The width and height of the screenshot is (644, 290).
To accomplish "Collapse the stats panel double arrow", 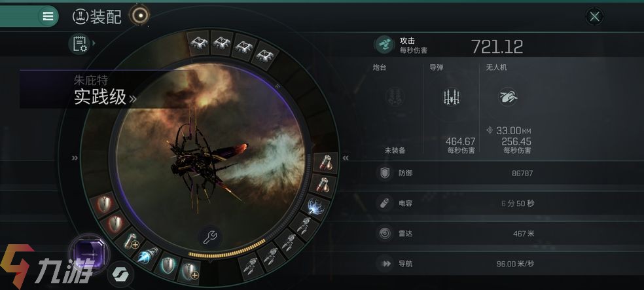I will click(x=346, y=158).
